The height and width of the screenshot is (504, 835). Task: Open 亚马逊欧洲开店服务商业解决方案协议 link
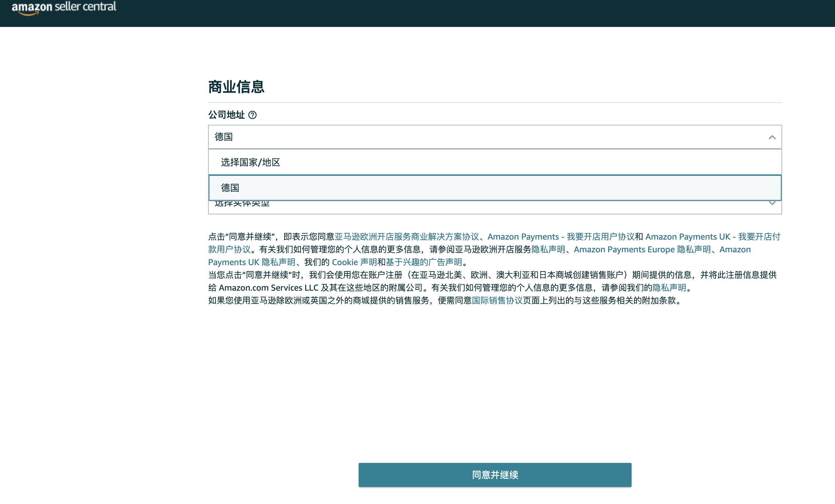pos(407,237)
